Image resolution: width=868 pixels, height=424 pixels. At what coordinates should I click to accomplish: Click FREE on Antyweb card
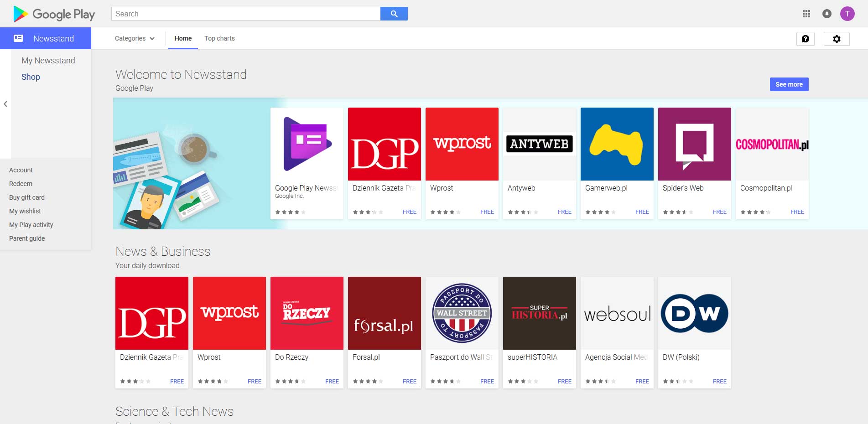point(565,212)
